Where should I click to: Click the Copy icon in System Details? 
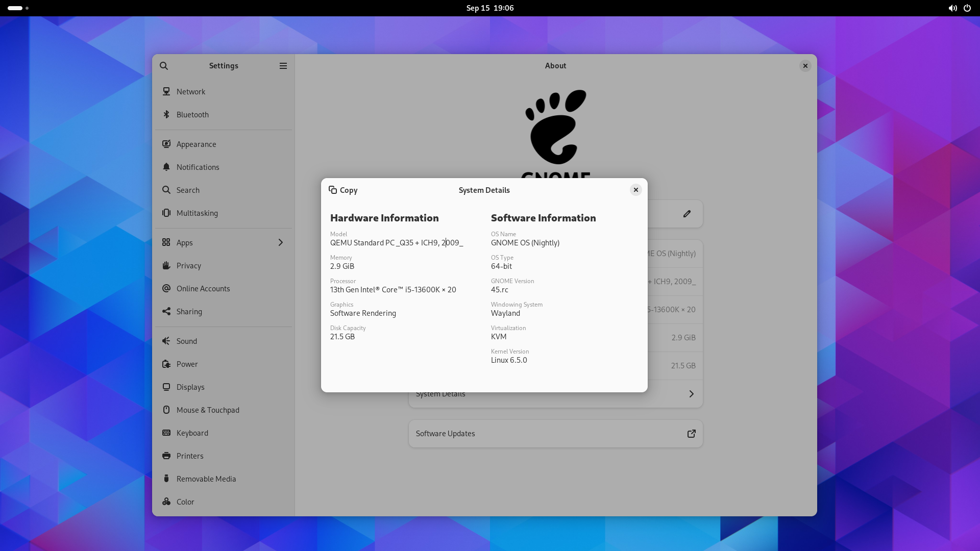tap(333, 190)
